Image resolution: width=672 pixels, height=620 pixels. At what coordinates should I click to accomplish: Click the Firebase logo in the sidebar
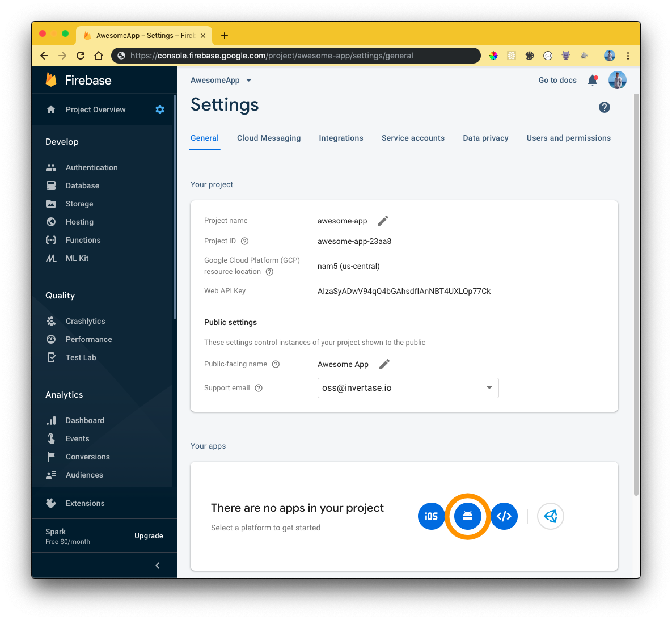tap(78, 80)
